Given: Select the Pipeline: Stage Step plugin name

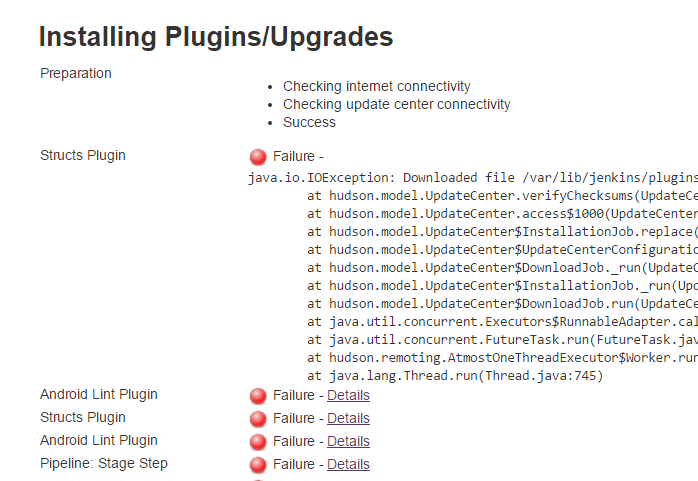Looking at the screenshot, I should point(104,463).
